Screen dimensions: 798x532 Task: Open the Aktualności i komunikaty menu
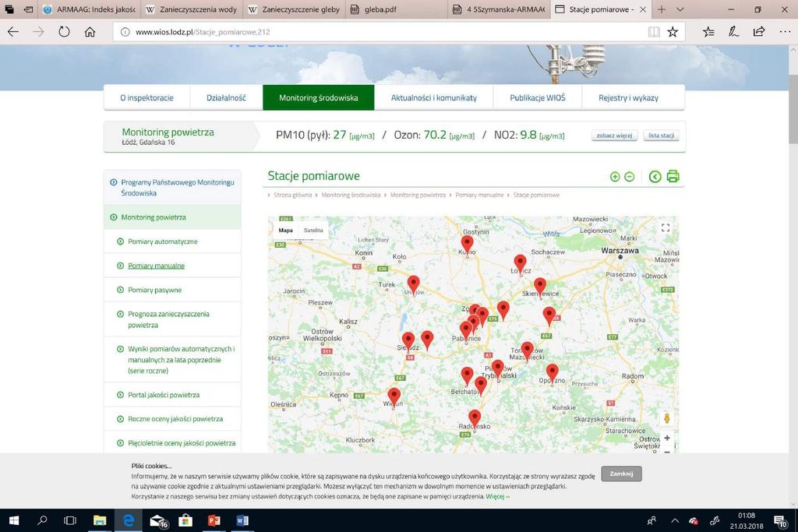[x=433, y=97]
